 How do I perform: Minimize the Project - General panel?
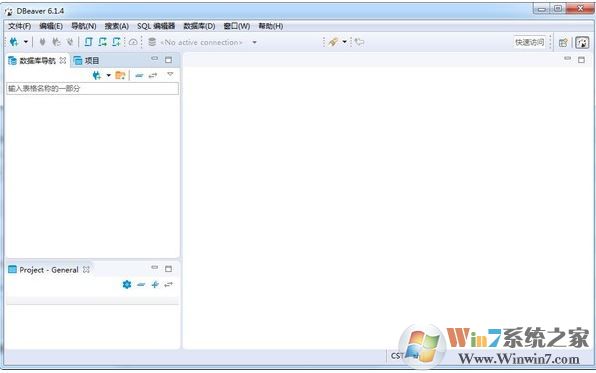(154, 268)
